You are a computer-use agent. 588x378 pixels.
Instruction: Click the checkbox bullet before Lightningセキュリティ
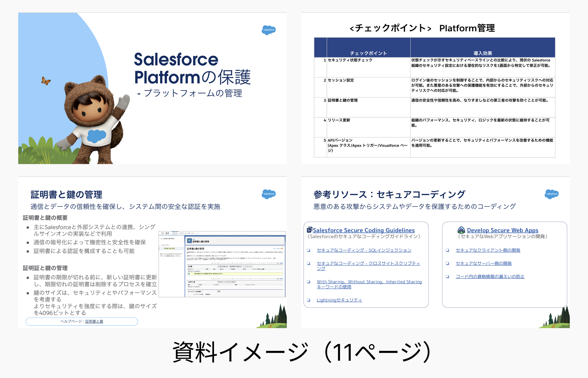coord(308,300)
